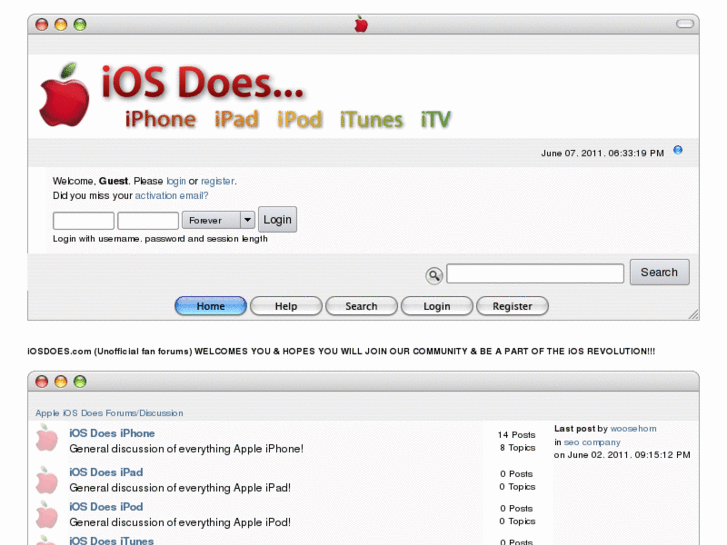This screenshot has width=727, height=545.
Task: Click red button of forum panel
Action: tap(42, 381)
